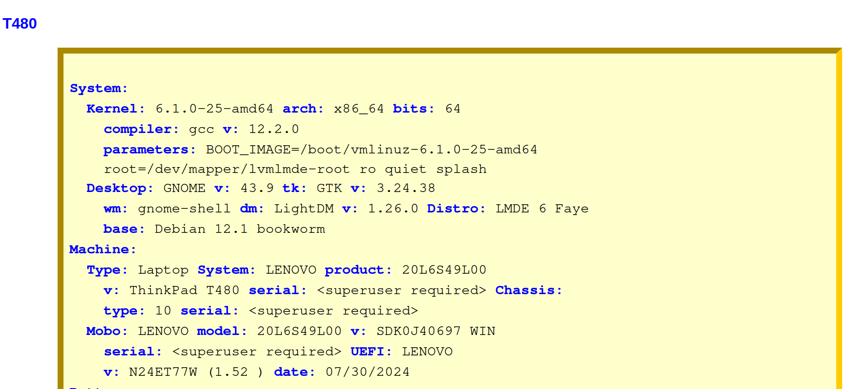Image resolution: width=868 pixels, height=389 pixels.
Task: Select the 'Machine:' section label
Action: (x=102, y=249)
